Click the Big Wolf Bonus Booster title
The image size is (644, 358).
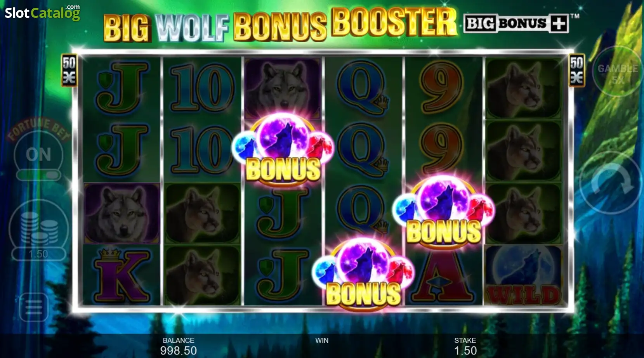280,24
